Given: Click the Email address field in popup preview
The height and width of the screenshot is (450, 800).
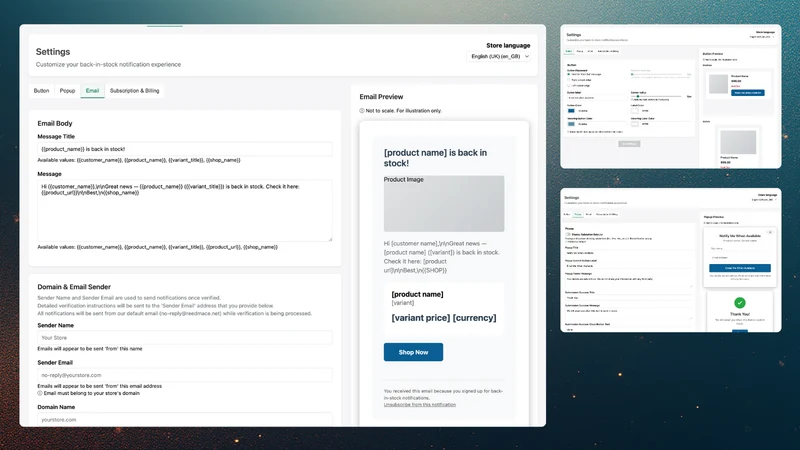Looking at the screenshot, I should [740, 258].
